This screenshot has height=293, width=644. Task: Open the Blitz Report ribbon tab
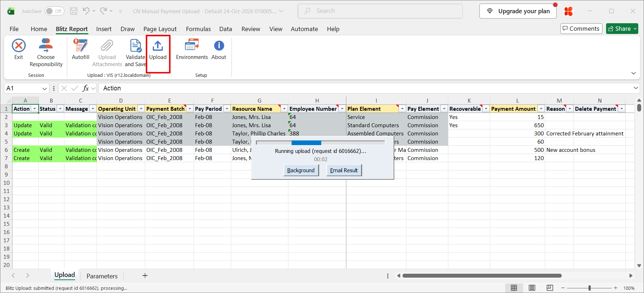(72, 29)
